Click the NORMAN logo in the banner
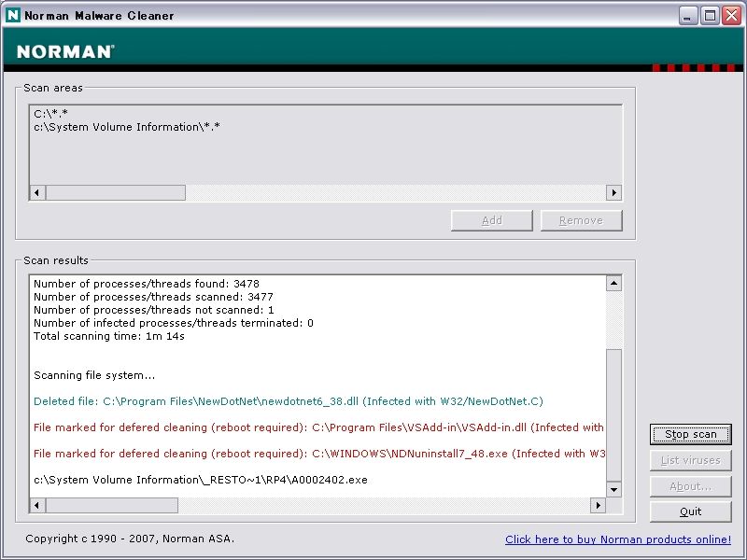The width and height of the screenshot is (747, 560). [x=65, y=52]
